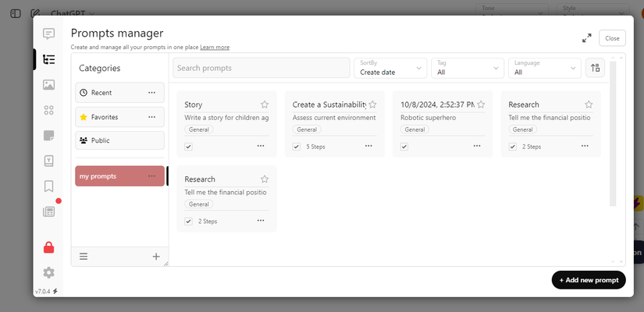Viewport: 644px width, 312px height.
Task: Click Add new prompt button
Action: coord(589,280)
